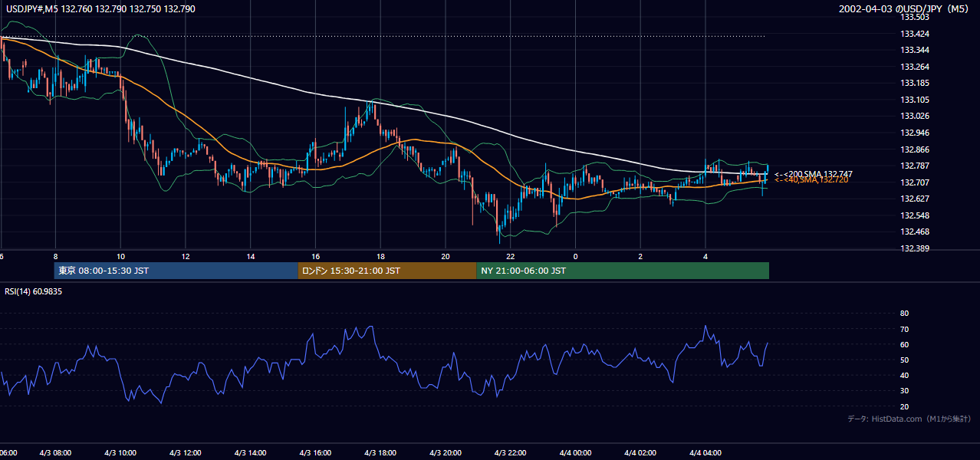Viewport: 980px width, 460px height.
Task: Click hour marker 18 under the price chart
Action: pyautogui.click(x=381, y=256)
